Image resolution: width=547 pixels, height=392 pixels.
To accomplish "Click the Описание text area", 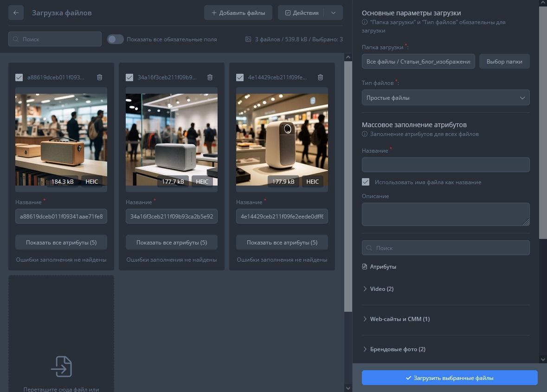I will coord(445,214).
